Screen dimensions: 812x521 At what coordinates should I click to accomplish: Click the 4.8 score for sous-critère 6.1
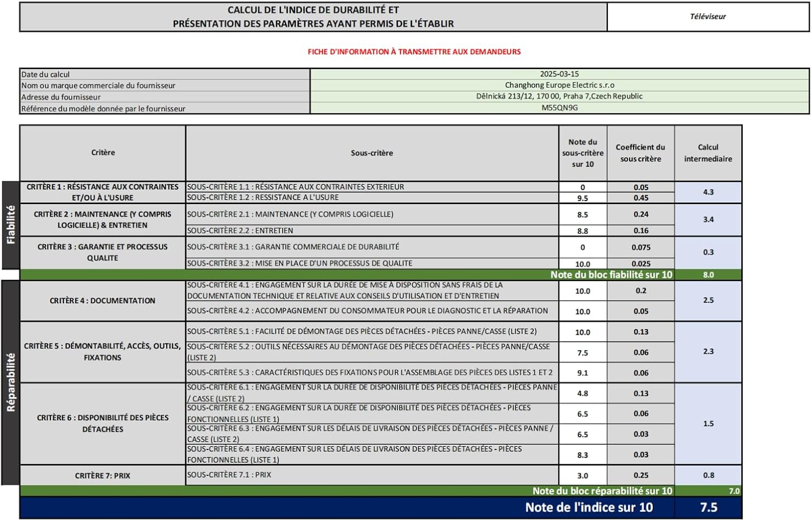pyautogui.click(x=582, y=394)
